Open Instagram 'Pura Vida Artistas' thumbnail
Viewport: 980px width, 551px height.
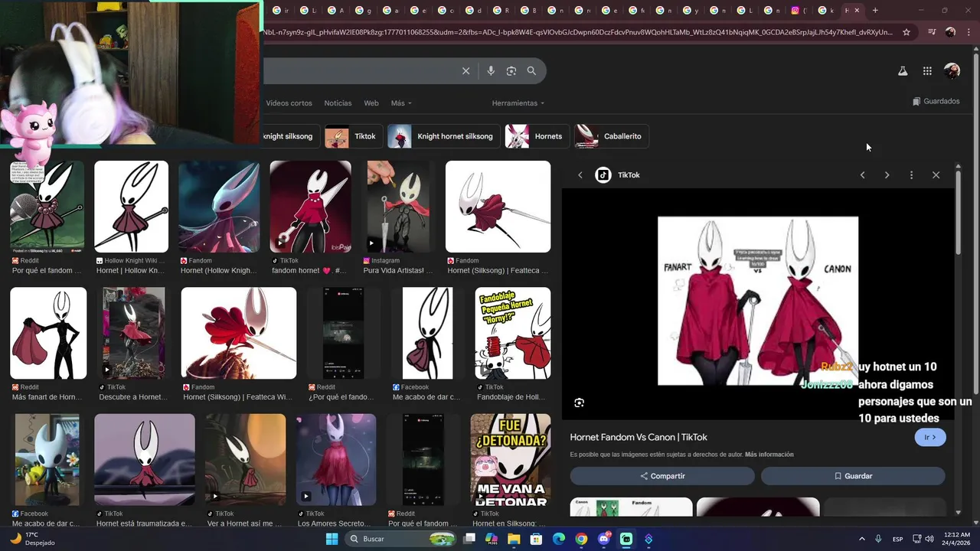[398, 207]
